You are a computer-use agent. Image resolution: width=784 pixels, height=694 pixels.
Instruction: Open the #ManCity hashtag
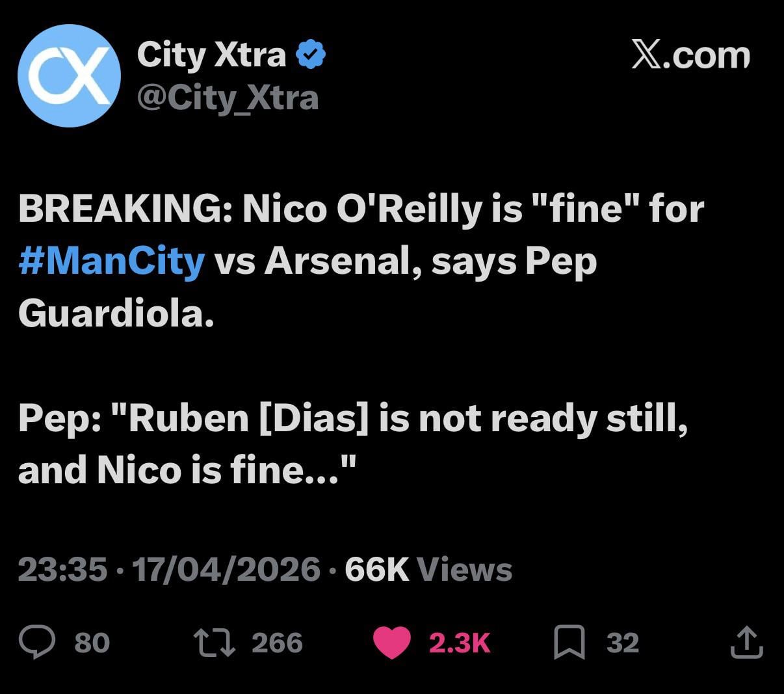112,261
